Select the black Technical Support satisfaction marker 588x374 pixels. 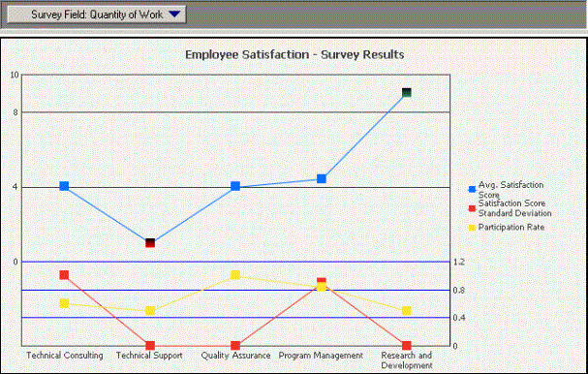150,242
